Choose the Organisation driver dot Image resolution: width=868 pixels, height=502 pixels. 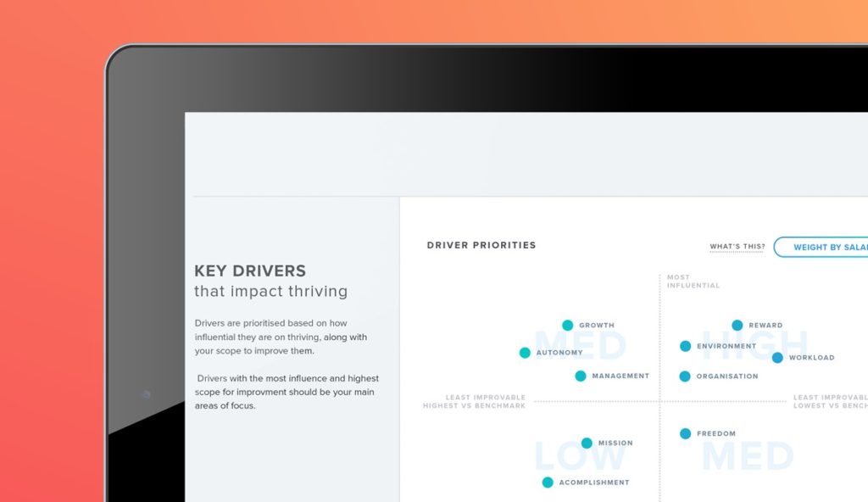685,376
